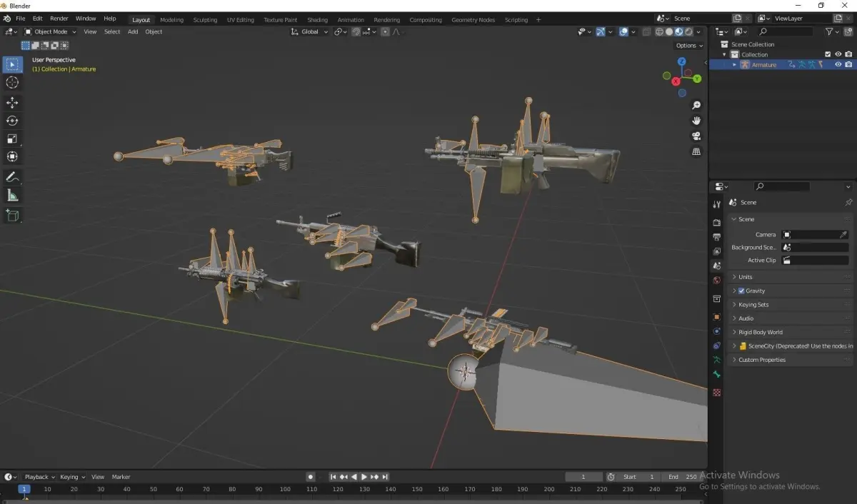Screen dimensions: 857x504
Task: Open the File menu
Action: (x=20, y=19)
